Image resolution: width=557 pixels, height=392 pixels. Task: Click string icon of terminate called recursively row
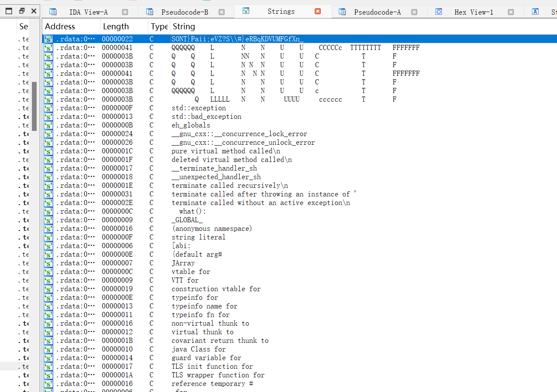49,186
